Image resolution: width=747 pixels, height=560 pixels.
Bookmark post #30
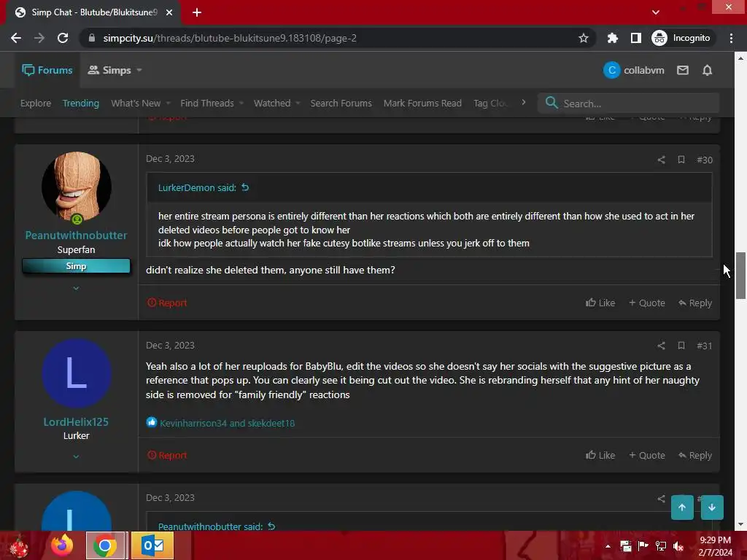click(681, 160)
